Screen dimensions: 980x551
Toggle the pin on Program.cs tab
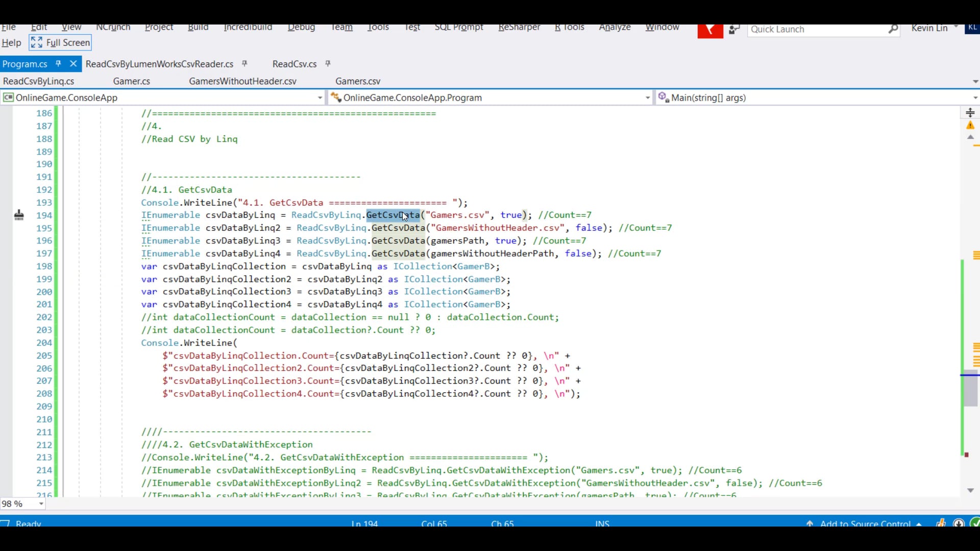pyautogui.click(x=58, y=64)
